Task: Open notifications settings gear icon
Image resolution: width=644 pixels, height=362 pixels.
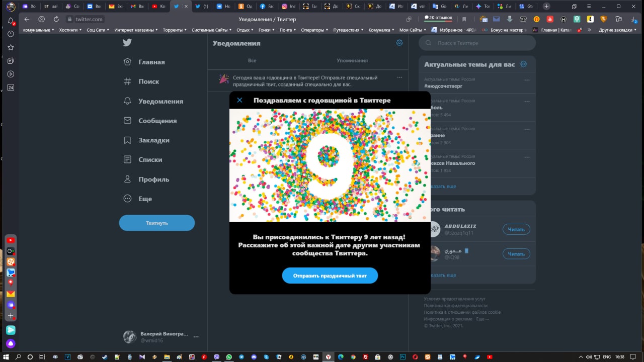Action: pyautogui.click(x=399, y=43)
